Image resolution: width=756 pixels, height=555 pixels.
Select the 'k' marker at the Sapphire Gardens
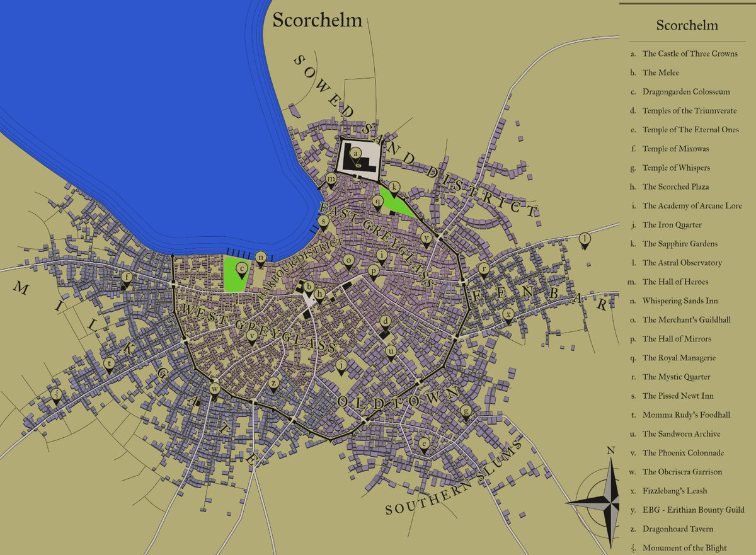pos(393,186)
